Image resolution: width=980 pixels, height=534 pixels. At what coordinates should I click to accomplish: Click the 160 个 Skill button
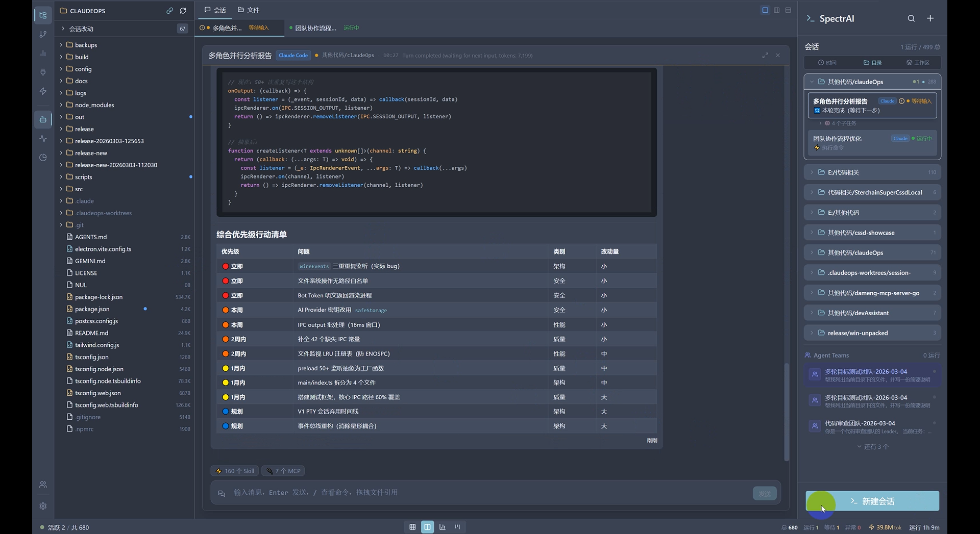(x=235, y=471)
